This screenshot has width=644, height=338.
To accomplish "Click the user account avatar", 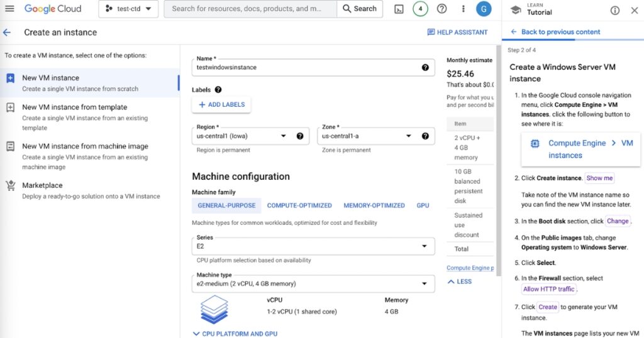I will [x=484, y=9].
